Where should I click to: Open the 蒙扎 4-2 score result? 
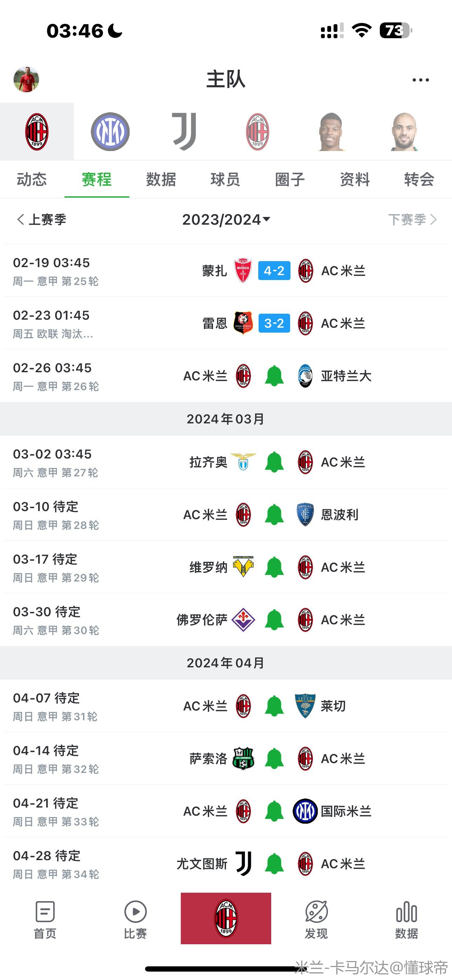(274, 271)
